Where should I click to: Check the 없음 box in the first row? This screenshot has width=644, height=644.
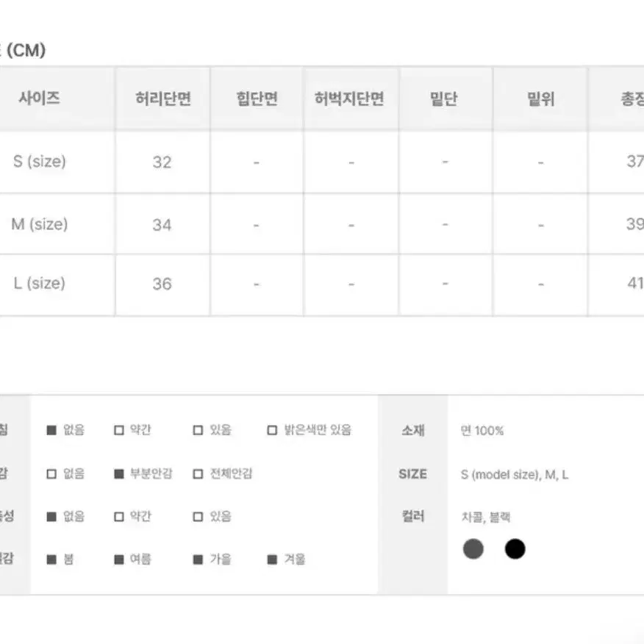click(51, 430)
